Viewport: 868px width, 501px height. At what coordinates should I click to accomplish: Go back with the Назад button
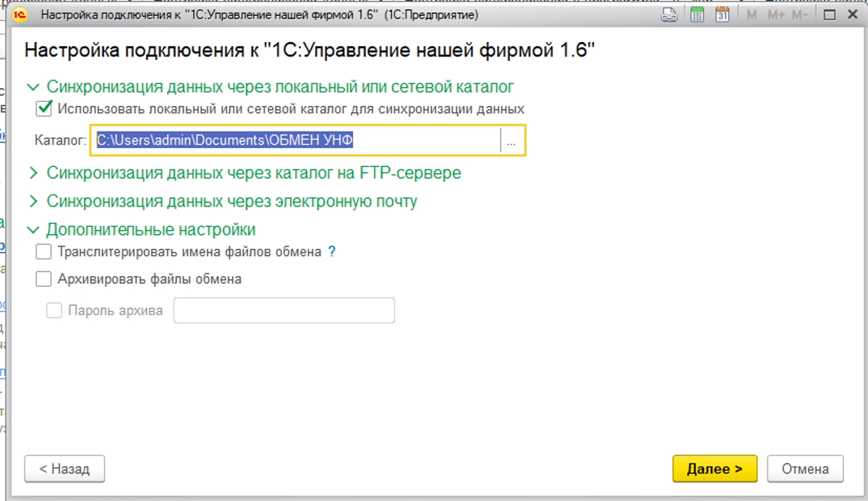point(64,468)
